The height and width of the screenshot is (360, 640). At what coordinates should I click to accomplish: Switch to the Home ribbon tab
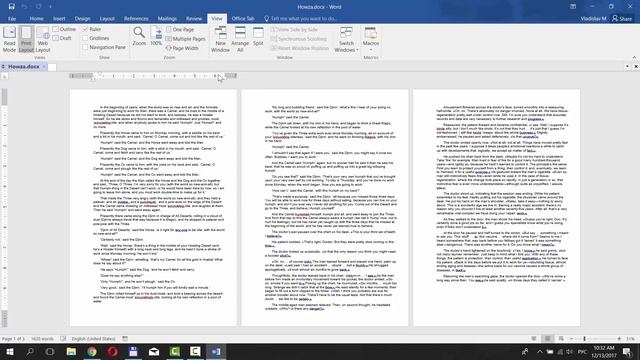(36, 19)
